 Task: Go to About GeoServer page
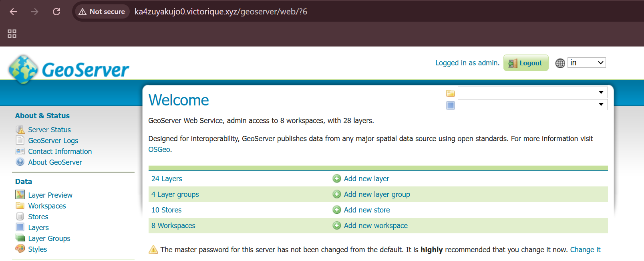55,162
